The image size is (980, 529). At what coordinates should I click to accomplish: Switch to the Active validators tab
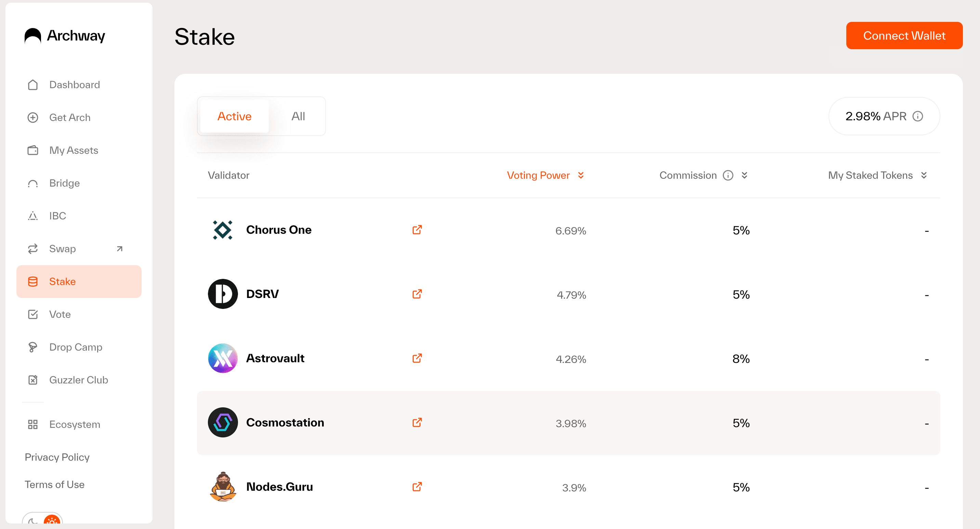point(234,116)
